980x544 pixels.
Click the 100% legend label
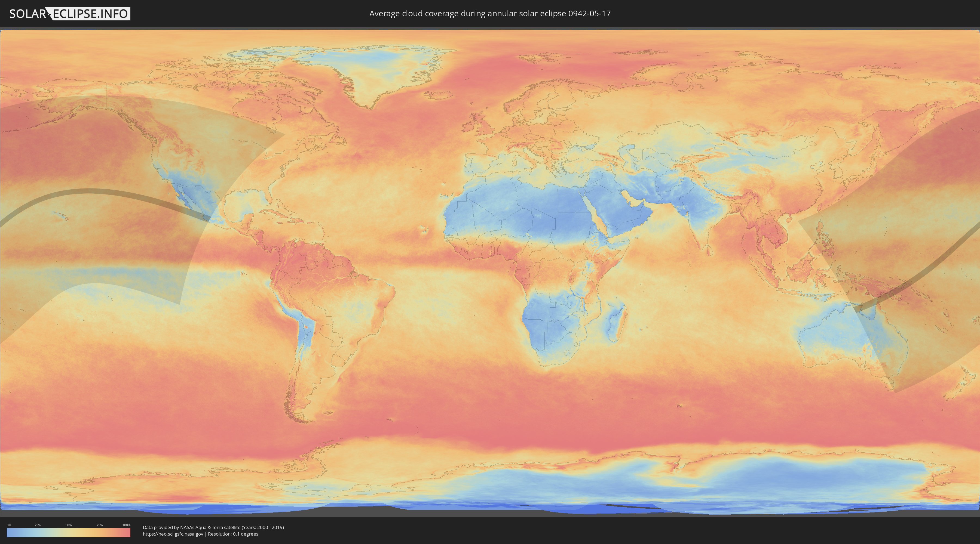(x=126, y=525)
